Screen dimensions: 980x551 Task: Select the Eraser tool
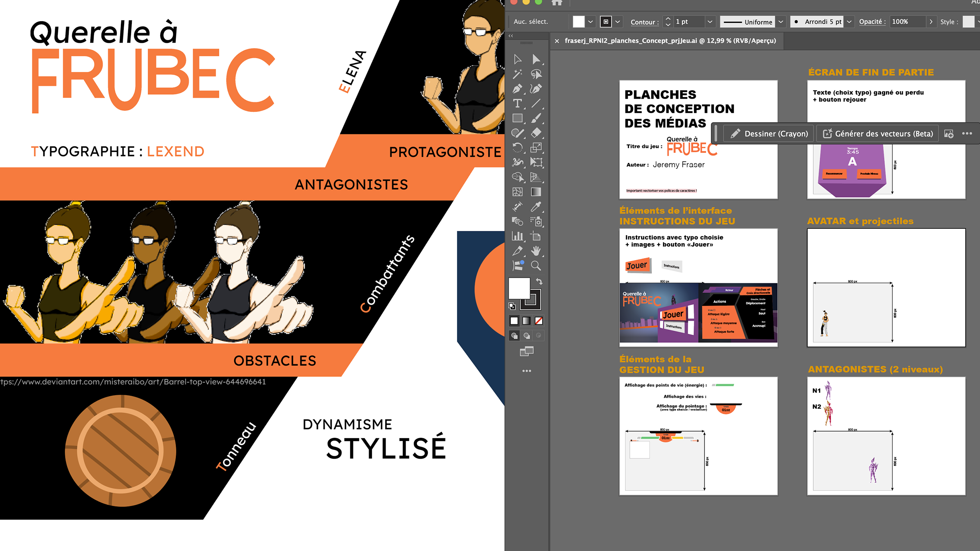point(536,133)
